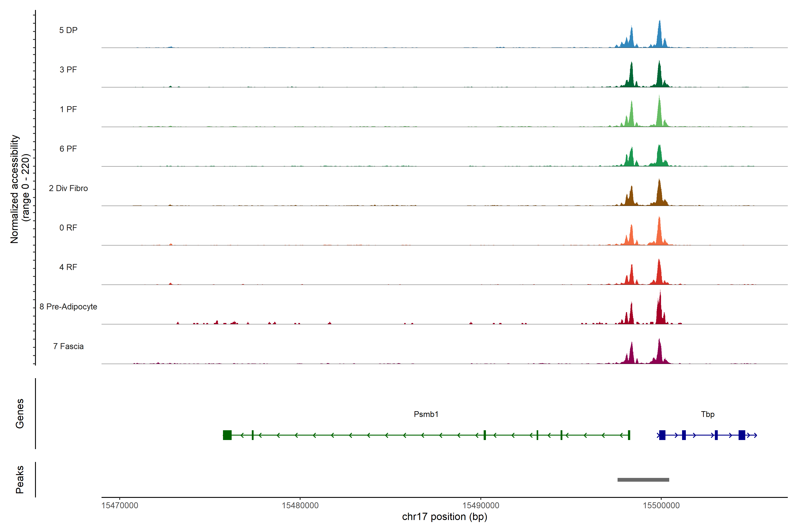Click the large green Psmb1 terminal exon box
Screen dimensions: 798x532
pyautogui.click(x=227, y=435)
